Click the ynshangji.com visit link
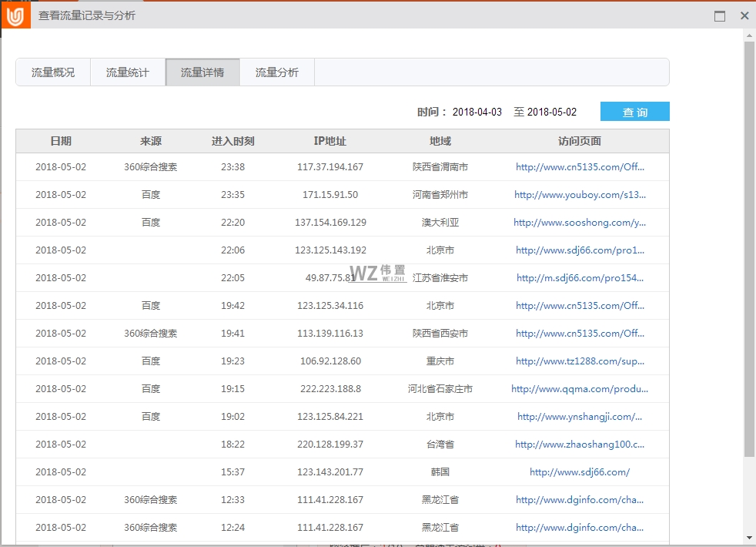 pos(579,416)
